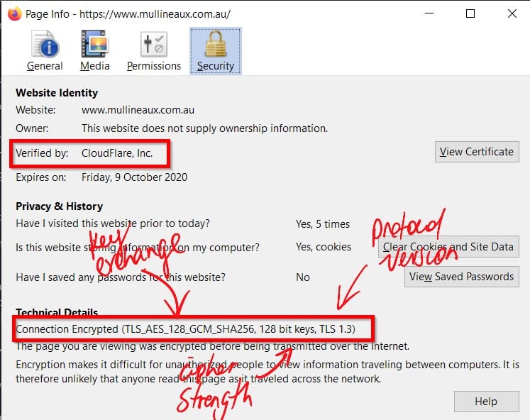
Task: Maximize the Page Info window
Action: 470,13
